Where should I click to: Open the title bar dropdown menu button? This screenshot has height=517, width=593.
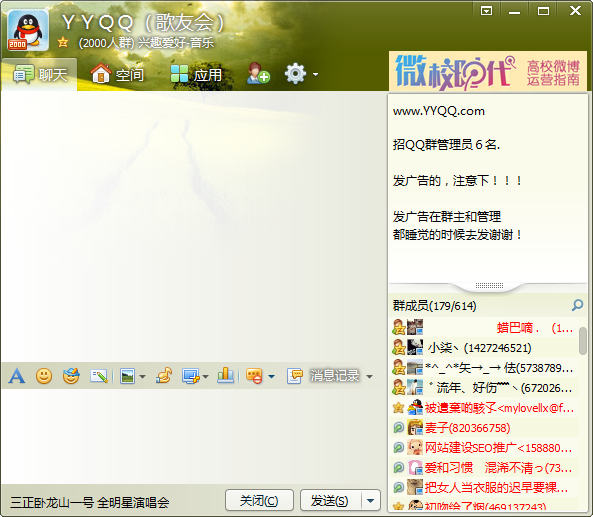486,11
